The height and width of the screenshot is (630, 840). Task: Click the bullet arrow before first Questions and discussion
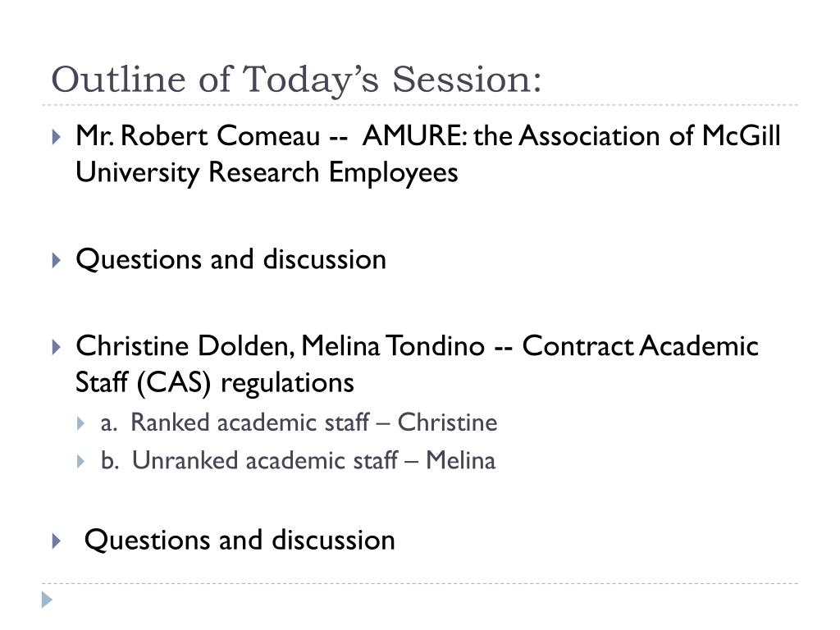pyautogui.click(x=57, y=260)
